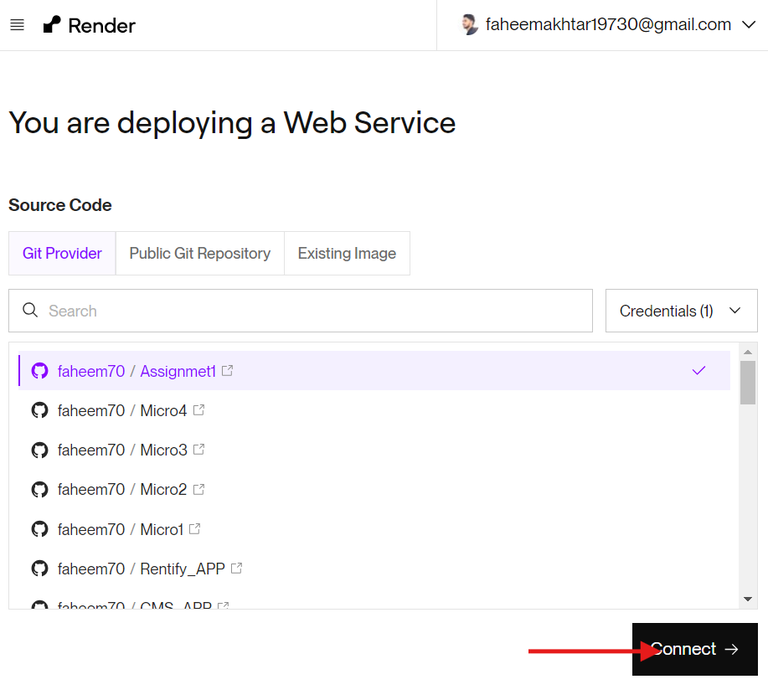
Task: Click the search magnifier icon
Action: [30, 310]
